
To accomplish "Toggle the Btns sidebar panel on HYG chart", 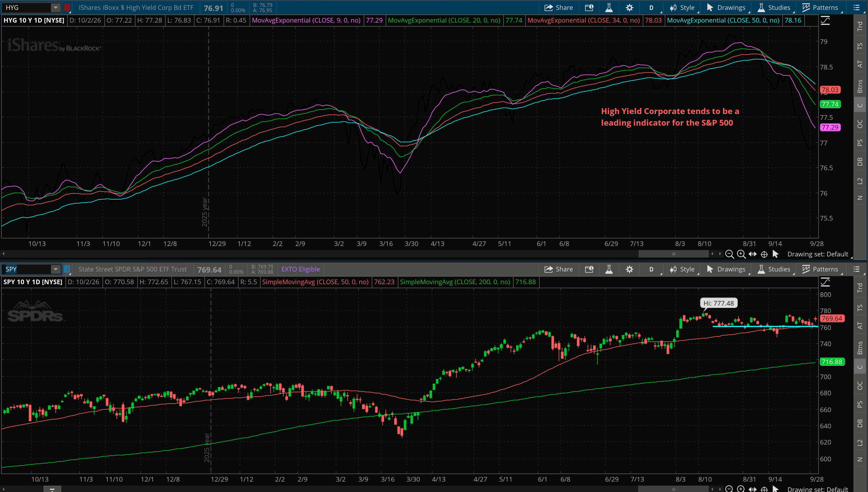I will pos(860,86).
